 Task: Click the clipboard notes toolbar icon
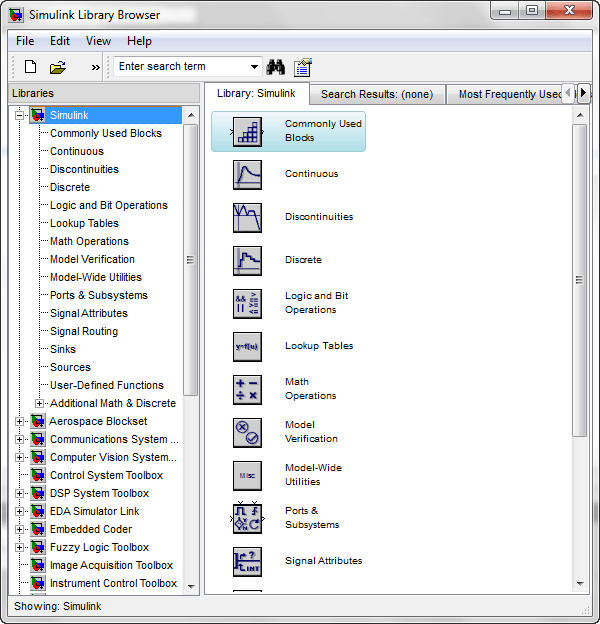303,67
